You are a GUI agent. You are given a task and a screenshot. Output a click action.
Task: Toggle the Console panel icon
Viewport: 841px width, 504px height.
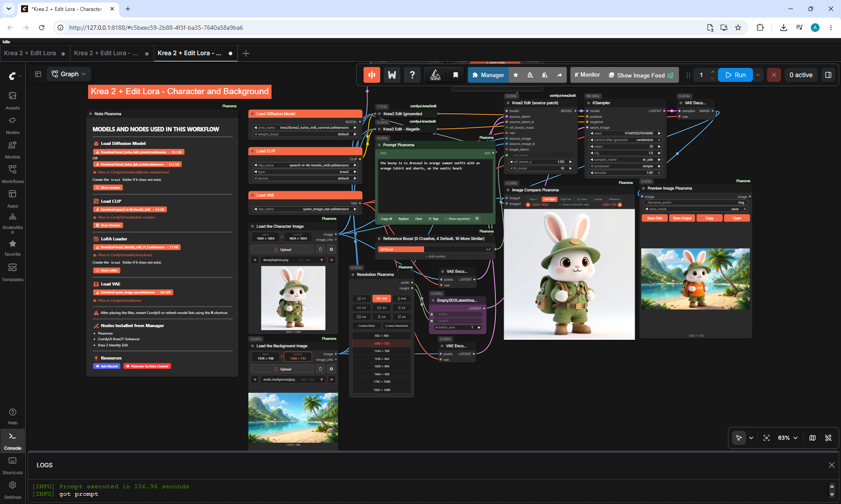tap(13, 441)
